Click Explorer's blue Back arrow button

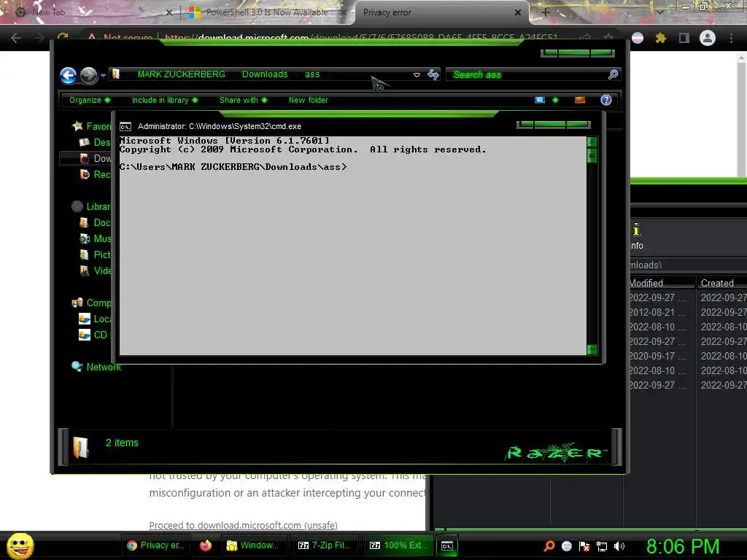point(68,75)
